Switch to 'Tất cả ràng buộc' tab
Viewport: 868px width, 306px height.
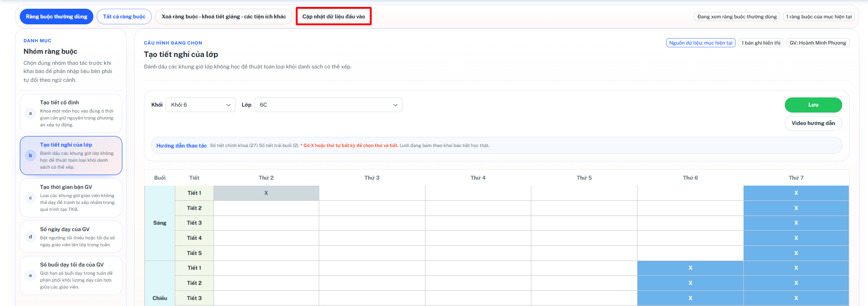click(124, 17)
